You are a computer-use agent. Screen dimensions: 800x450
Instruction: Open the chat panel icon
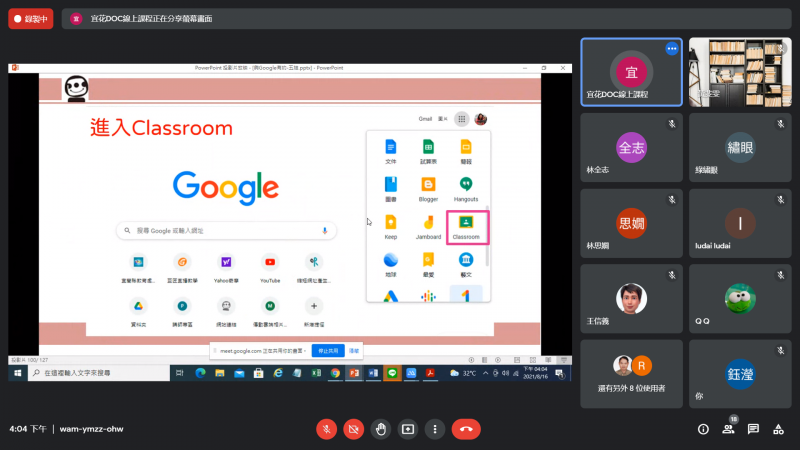pyautogui.click(x=753, y=429)
